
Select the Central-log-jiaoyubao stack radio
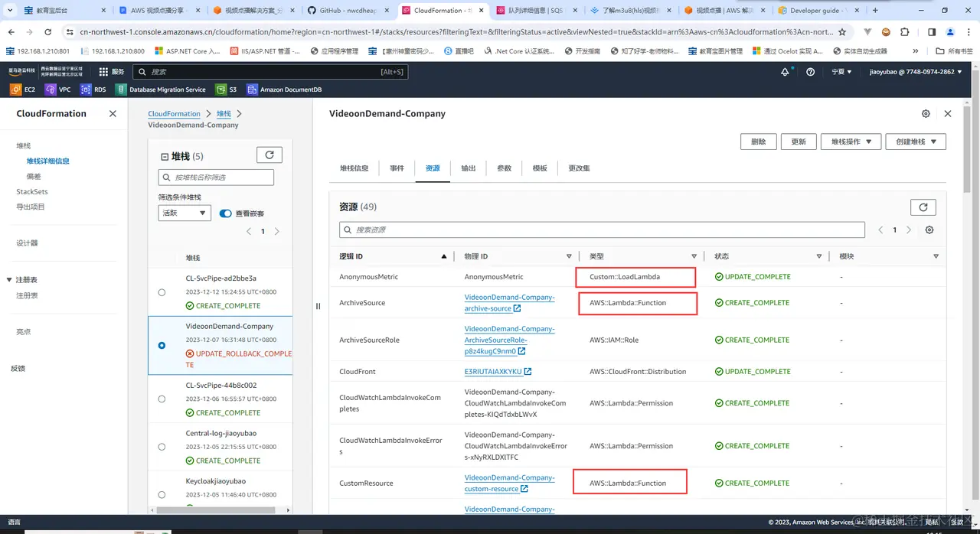click(x=162, y=447)
